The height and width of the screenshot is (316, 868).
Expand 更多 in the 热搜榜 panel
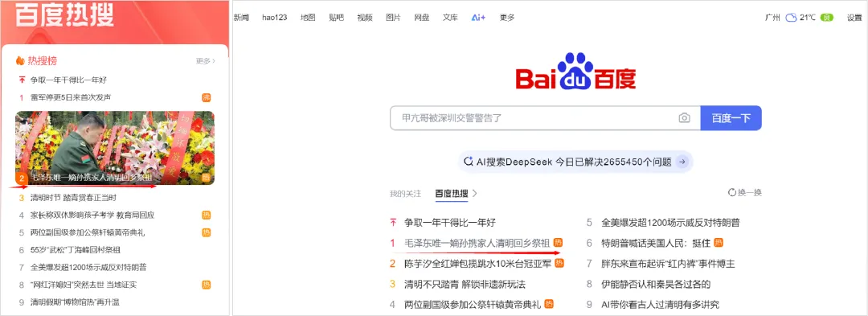click(206, 61)
